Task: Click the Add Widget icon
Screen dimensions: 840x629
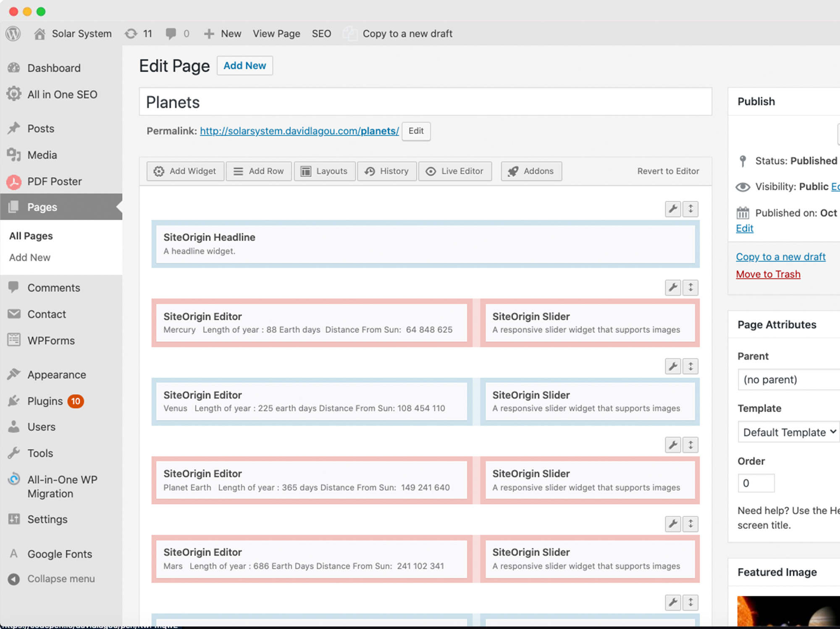Action: point(158,171)
